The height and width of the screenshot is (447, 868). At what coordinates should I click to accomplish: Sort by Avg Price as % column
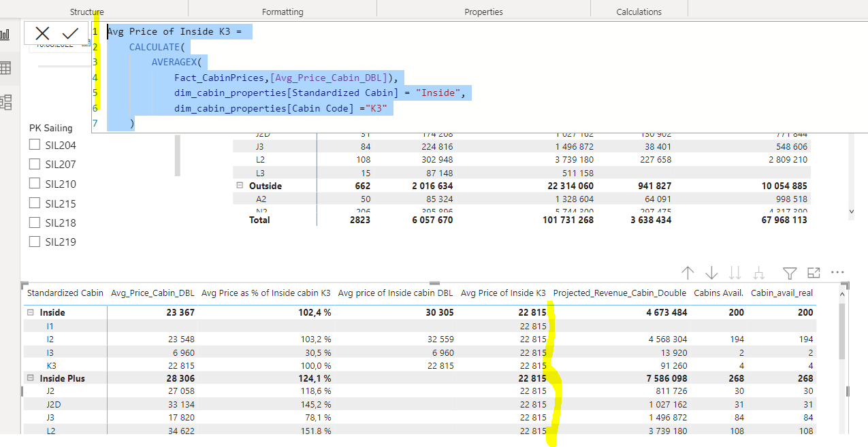point(266,293)
